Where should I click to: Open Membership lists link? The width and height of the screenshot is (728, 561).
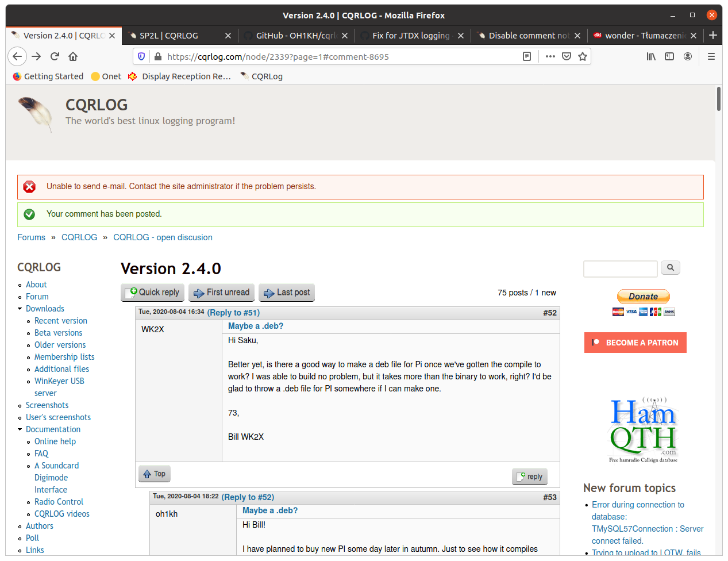tap(64, 357)
